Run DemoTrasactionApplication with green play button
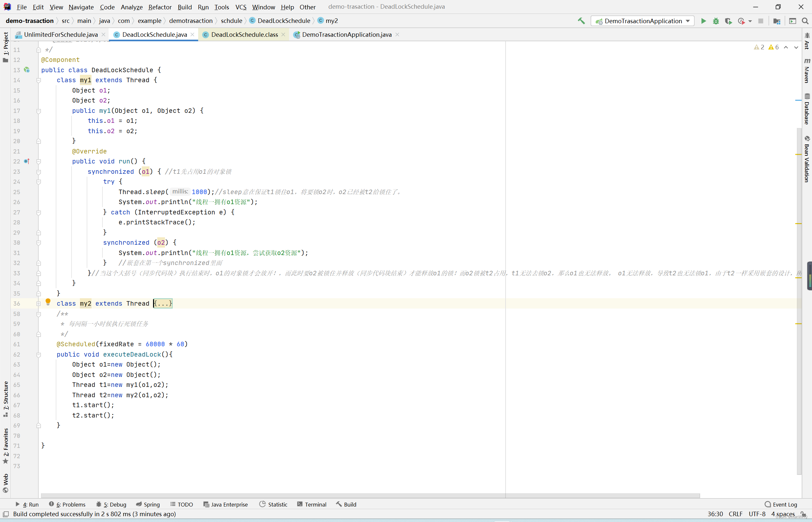This screenshot has width=812, height=522. [704, 21]
